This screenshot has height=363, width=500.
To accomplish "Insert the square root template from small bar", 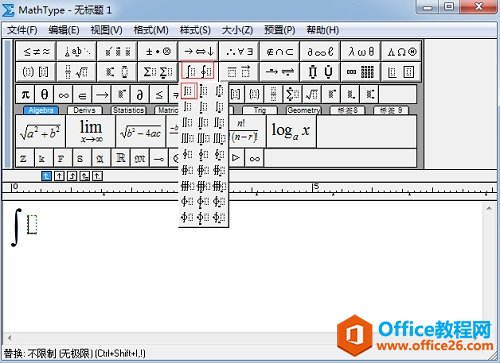I will tap(312, 95).
